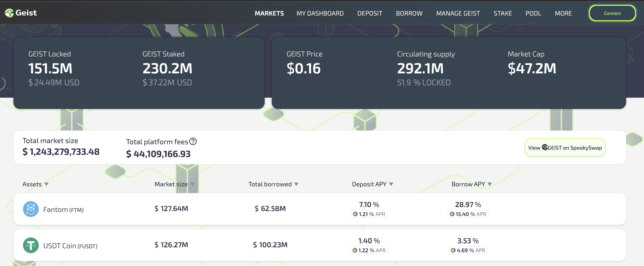Image resolution: width=644 pixels, height=266 pixels.
Task: Sort the table by Assets
Action: click(x=35, y=184)
